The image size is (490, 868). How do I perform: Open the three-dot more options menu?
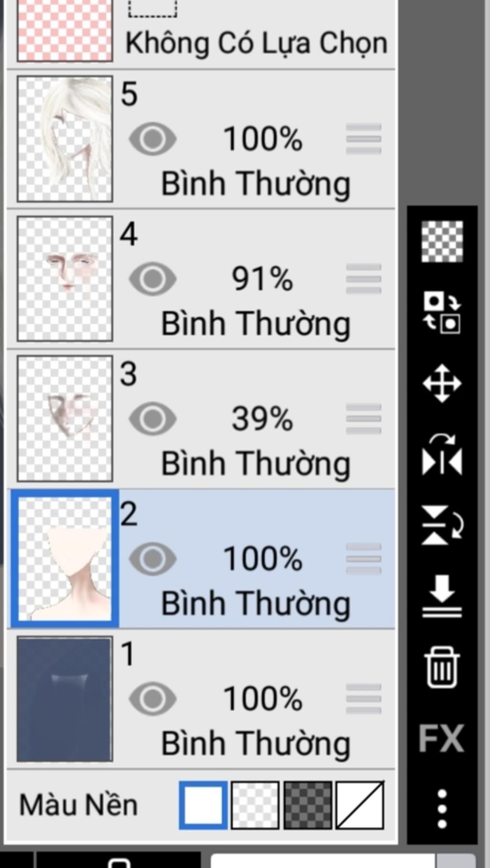tap(442, 808)
